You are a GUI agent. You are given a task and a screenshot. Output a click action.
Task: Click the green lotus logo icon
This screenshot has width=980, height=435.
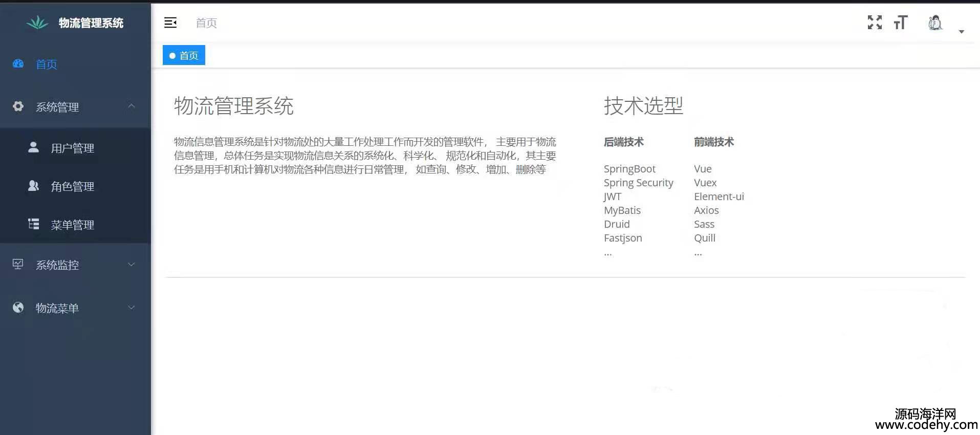coord(37,23)
